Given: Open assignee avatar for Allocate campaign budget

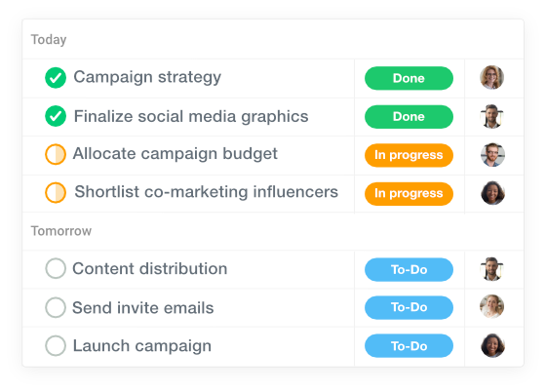Looking at the screenshot, I should pos(492,155).
